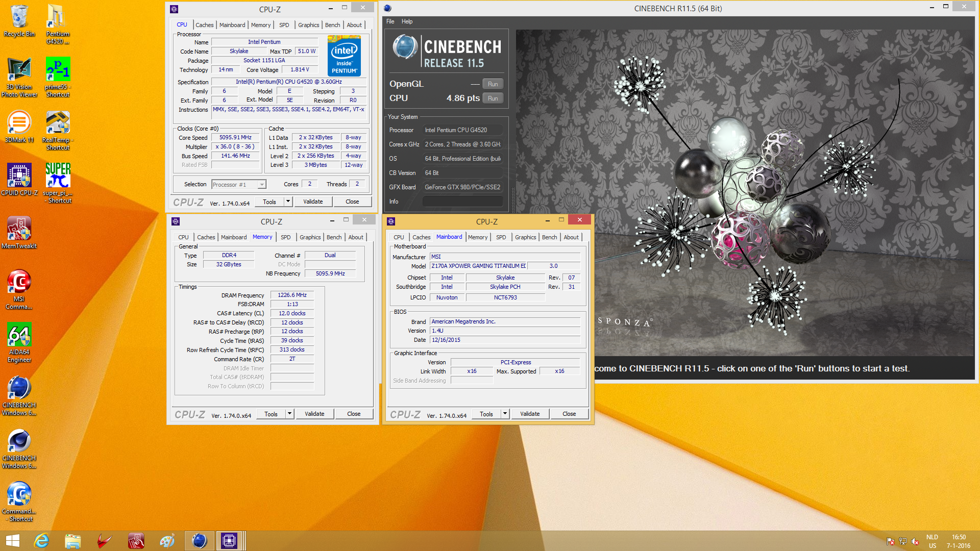The image size is (980, 551).
Task: Click the DRAM Frequency 1226.6 MHz value
Action: tap(292, 295)
